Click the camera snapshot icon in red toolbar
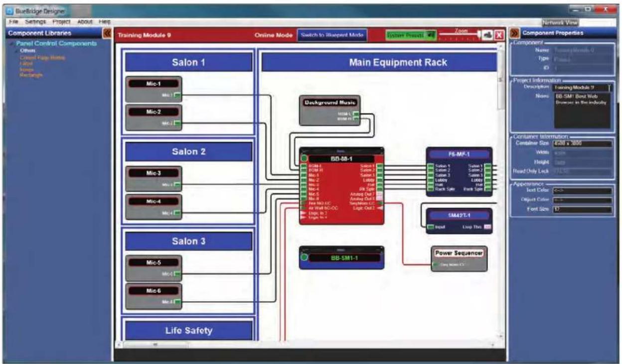The image size is (622, 364). [x=487, y=35]
